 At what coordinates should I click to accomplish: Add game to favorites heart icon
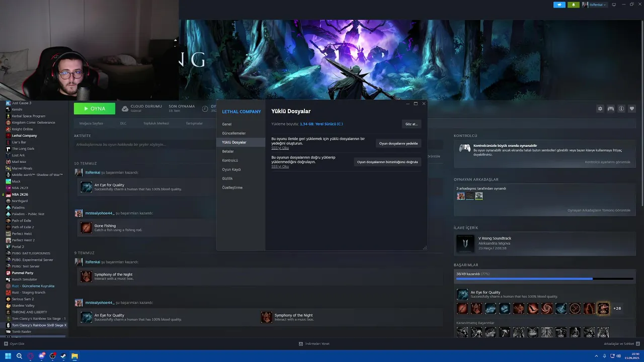(632, 109)
